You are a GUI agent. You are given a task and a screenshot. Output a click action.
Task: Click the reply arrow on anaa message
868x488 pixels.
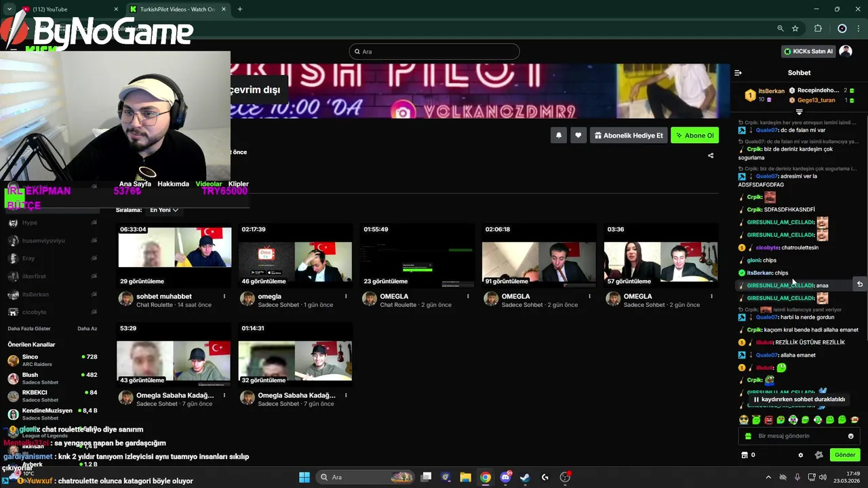click(860, 284)
